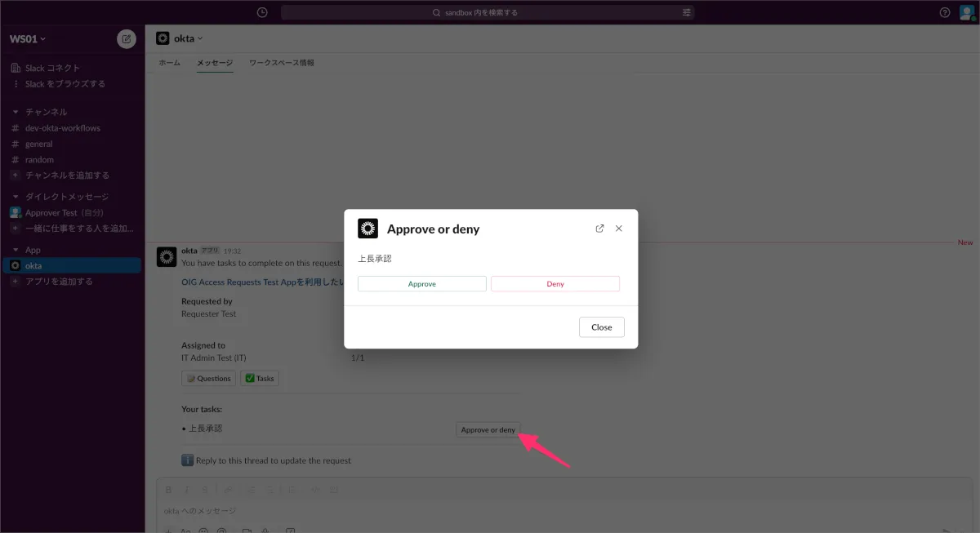
Task: Switch to the ワークスペース情報 tab
Action: coord(282,63)
